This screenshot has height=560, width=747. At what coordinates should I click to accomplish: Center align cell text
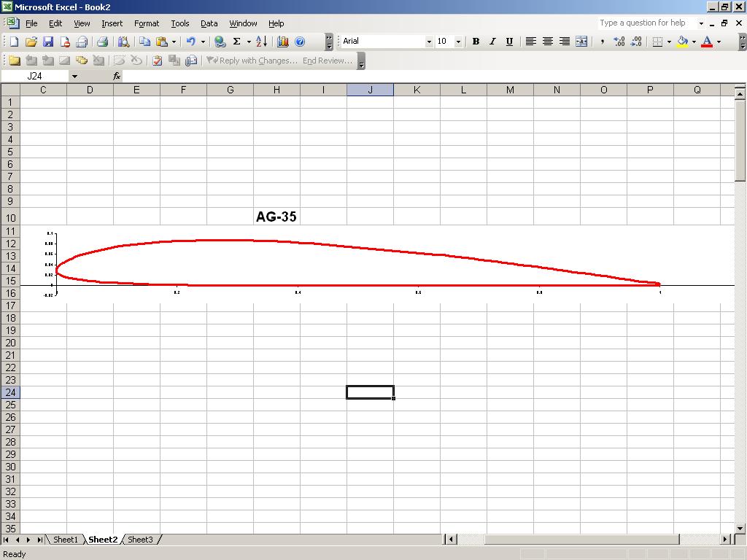point(547,42)
